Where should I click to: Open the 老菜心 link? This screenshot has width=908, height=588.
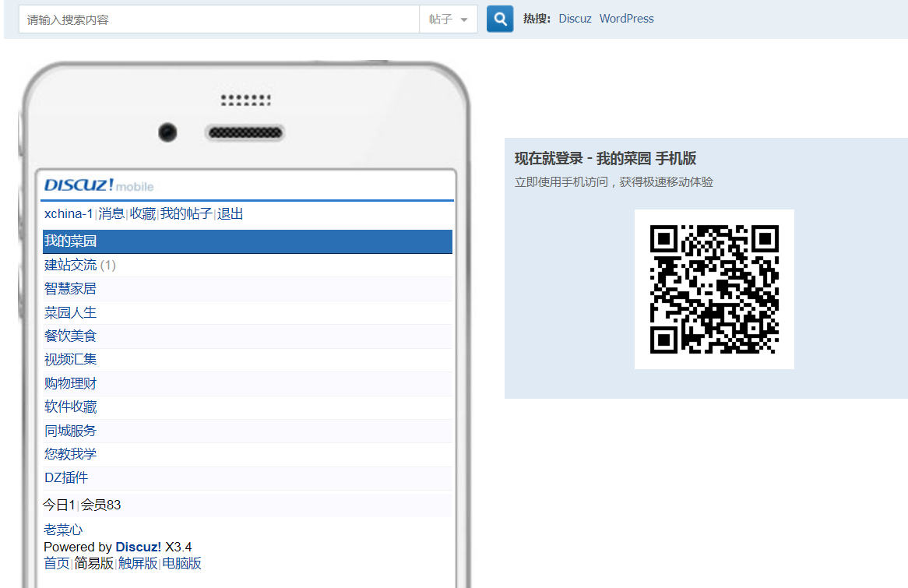coord(63,530)
